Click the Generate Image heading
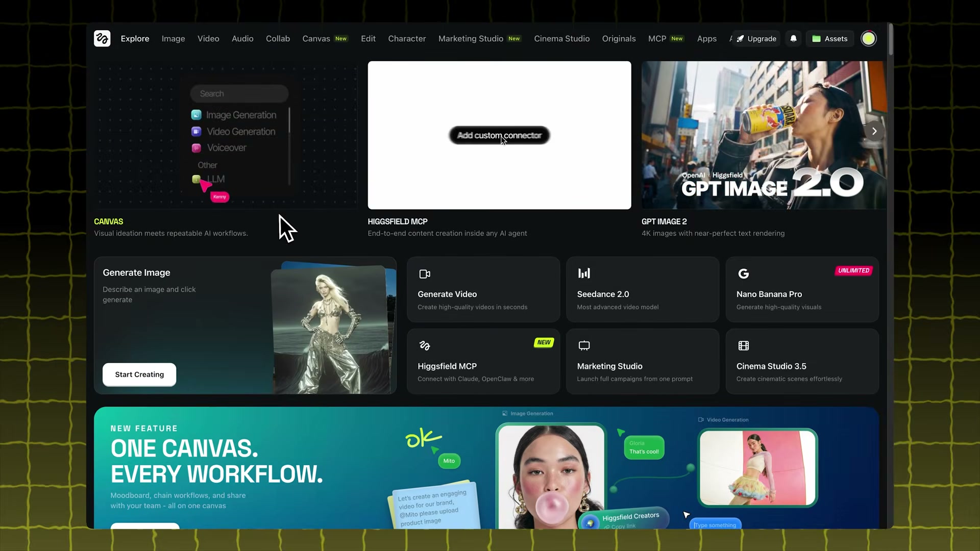The height and width of the screenshot is (551, 980). [136, 273]
